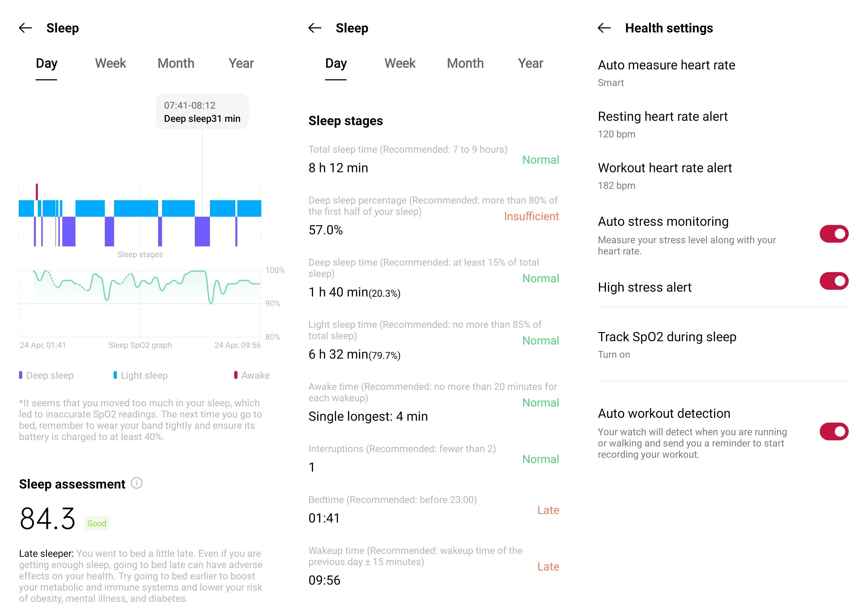Tap the blue Light sleep legend marker
868x605 pixels.
[115, 375]
